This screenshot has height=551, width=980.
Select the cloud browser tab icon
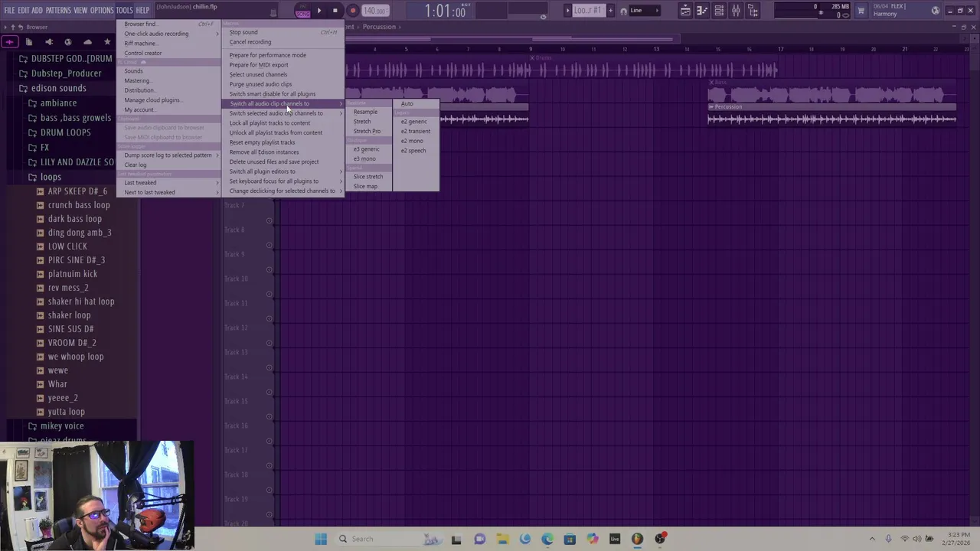87,42
